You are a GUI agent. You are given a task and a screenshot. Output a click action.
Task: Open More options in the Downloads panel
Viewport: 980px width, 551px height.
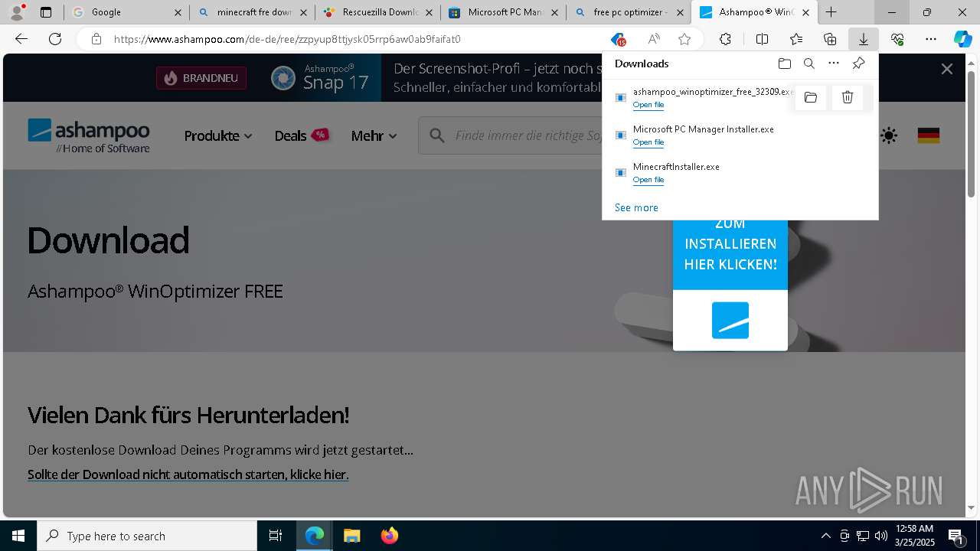point(834,64)
